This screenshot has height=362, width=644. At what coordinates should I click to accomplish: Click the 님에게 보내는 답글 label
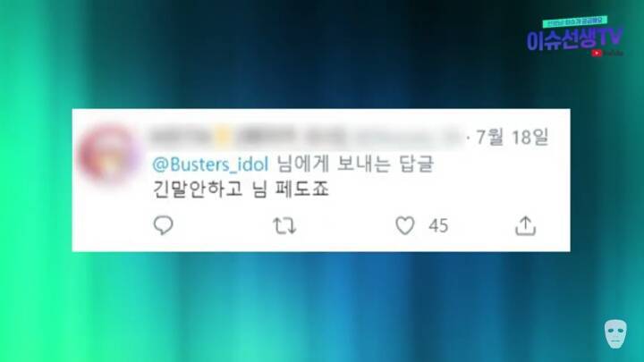pyautogui.click(x=355, y=164)
